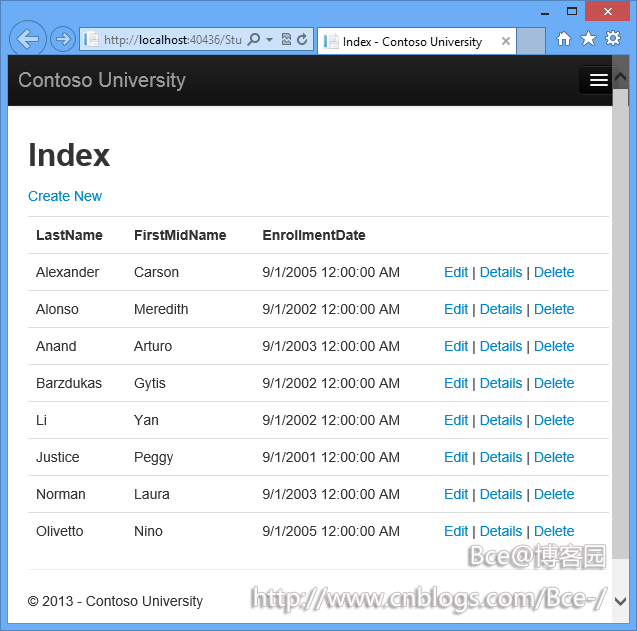
Task: Open Details for Norman
Action: (501, 494)
